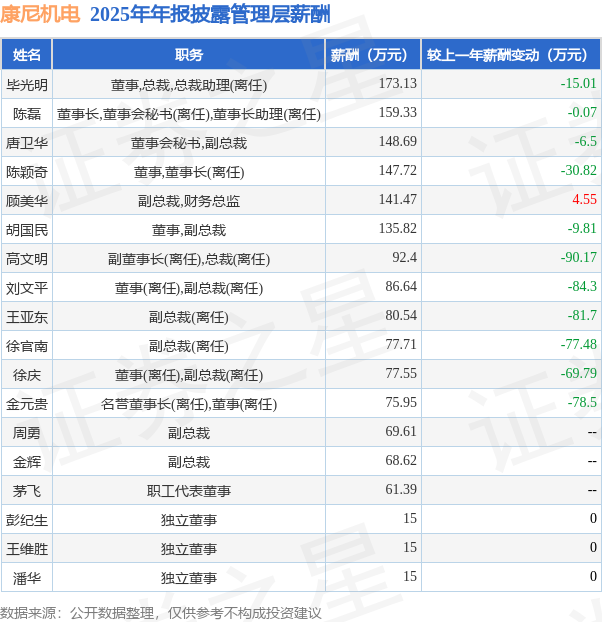
Task: Select the name 周勇
Action: point(27,433)
